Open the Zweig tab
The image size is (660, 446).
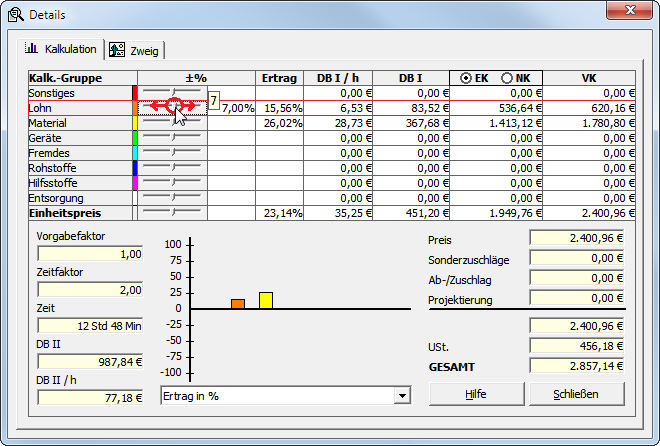136,50
